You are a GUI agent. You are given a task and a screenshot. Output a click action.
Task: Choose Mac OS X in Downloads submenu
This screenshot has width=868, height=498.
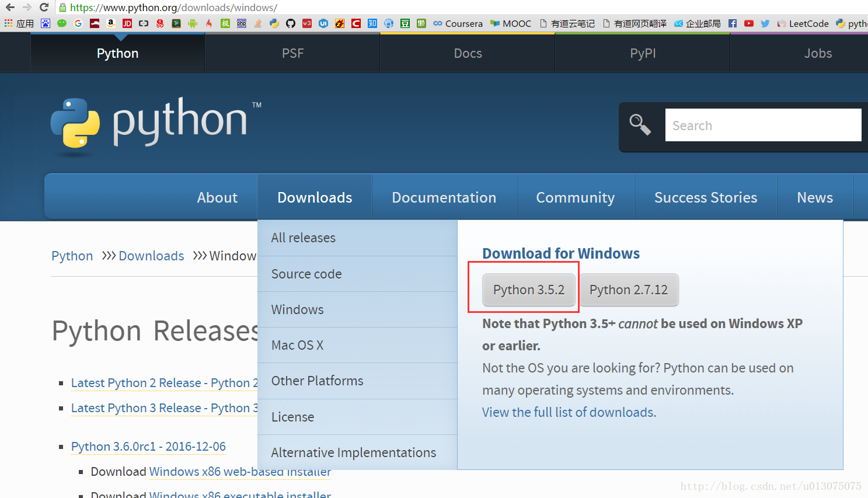pyautogui.click(x=357, y=345)
